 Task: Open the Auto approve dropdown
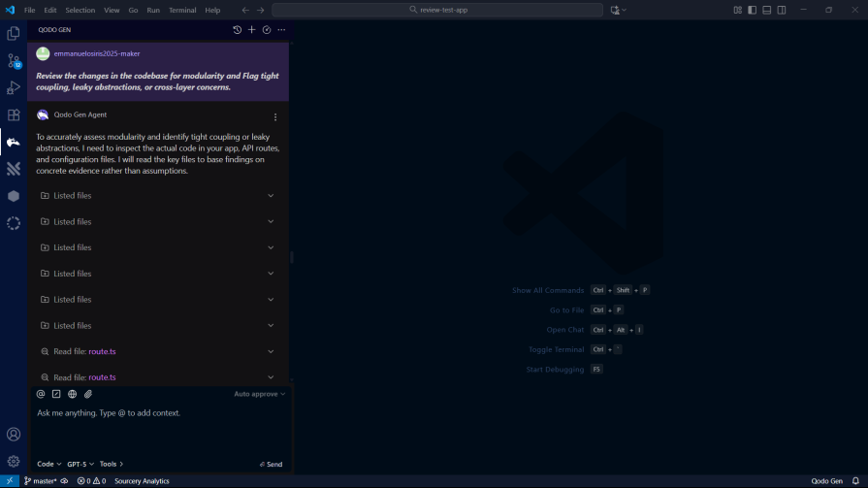pos(260,394)
